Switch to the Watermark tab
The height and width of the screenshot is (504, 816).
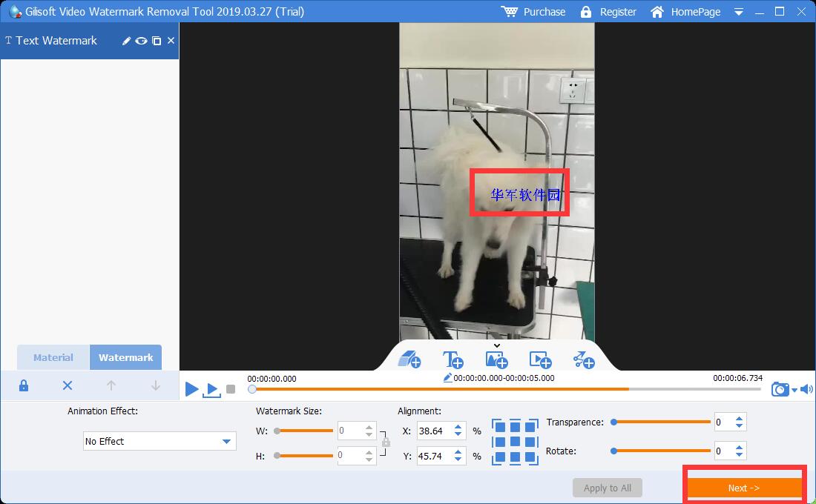tap(126, 357)
